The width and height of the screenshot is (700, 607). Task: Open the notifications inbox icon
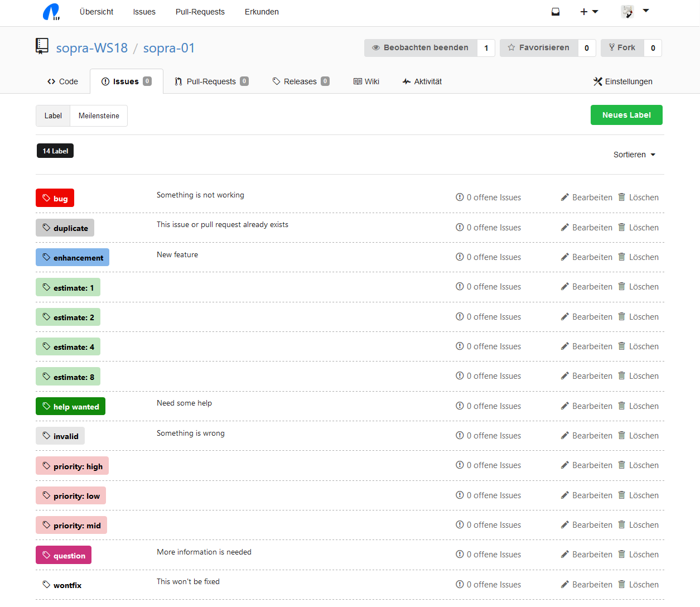555,12
